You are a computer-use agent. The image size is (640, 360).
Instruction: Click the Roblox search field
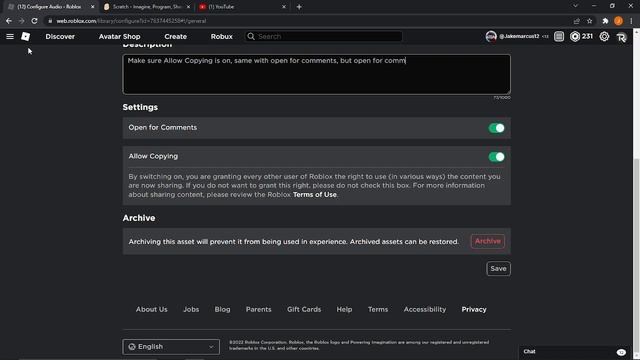tap(323, 36)
